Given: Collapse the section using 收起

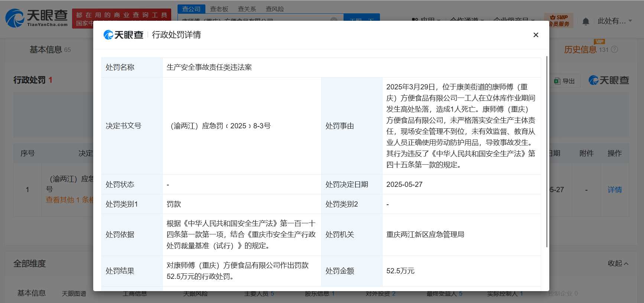Looking at the screenshot, I should point(618,263).
